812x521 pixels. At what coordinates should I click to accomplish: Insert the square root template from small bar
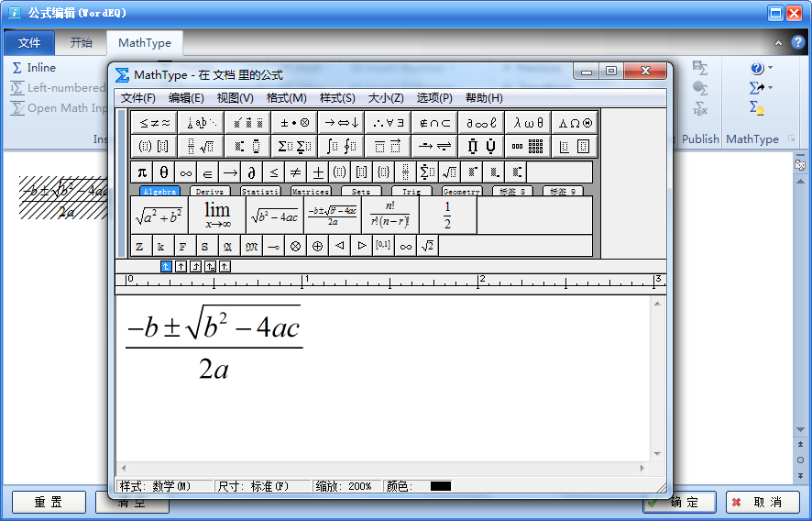point(449,172)
